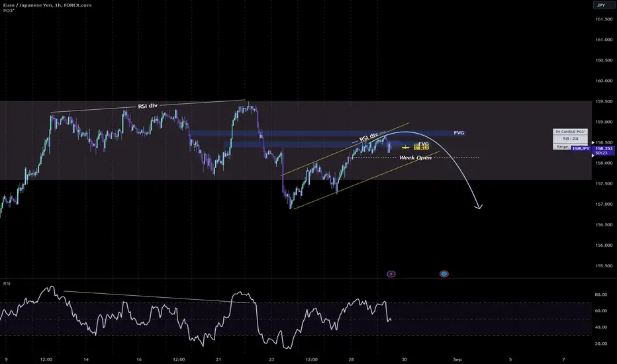The image size is (617, 364).
Task: Click the 158.353 current price tag
Action: point(604,148)
